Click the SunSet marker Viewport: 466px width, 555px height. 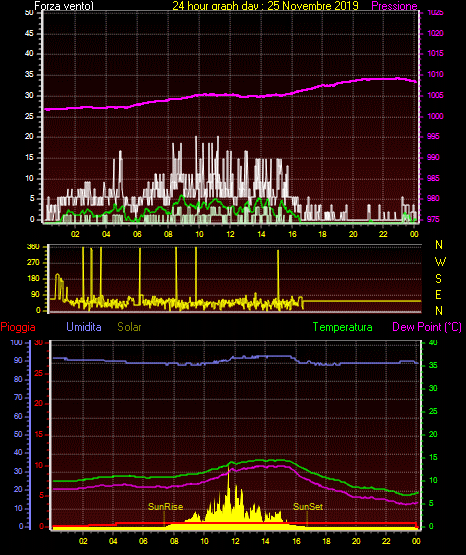(308, 507)
